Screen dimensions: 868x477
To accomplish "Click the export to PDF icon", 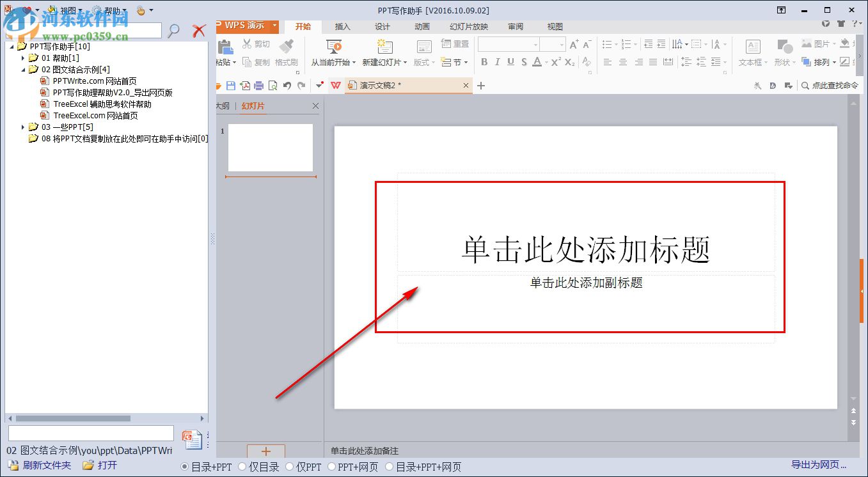I will pyautogui.click(x=245, y=86).
